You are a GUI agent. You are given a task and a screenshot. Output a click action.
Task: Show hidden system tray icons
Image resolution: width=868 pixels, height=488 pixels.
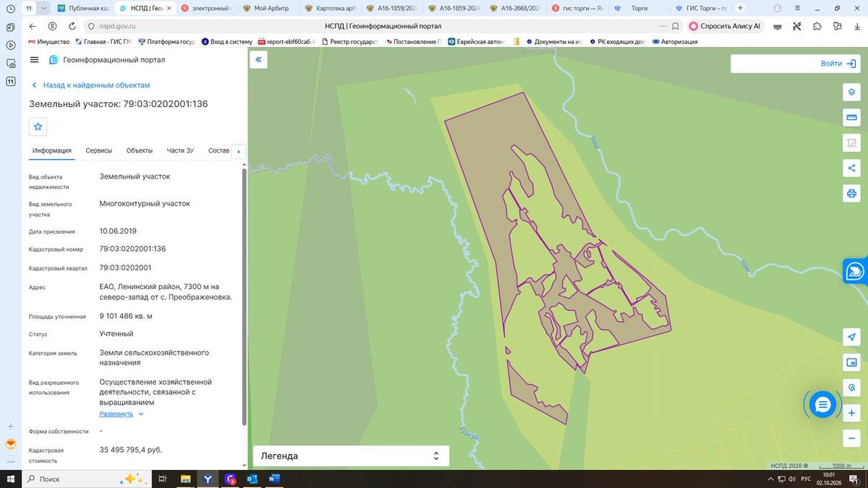point(770,479)
